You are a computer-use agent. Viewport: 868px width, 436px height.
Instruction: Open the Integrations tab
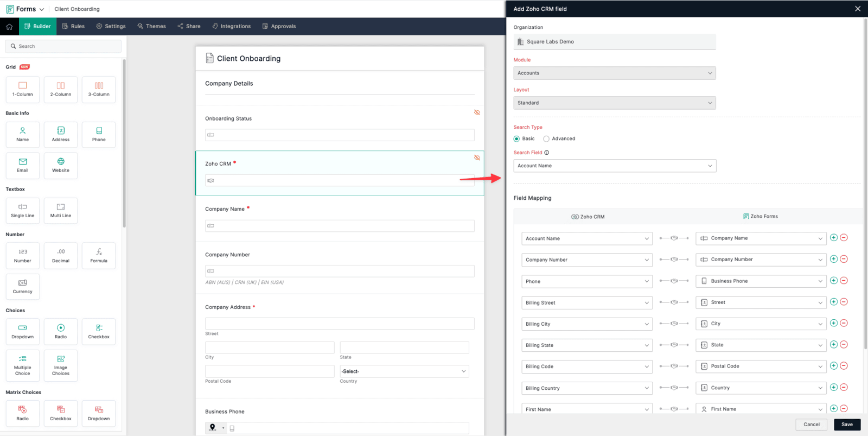coord(232,26)
